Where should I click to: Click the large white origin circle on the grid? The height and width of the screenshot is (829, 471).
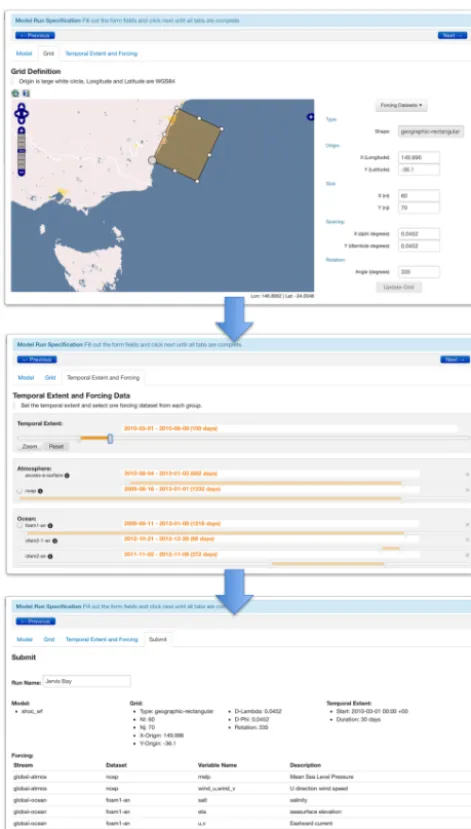[x=152, y=160]
